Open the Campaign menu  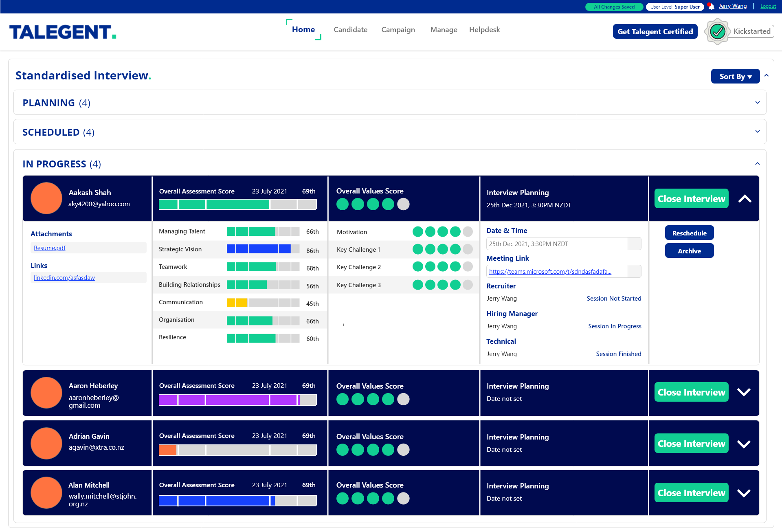[x=398, y=30]
